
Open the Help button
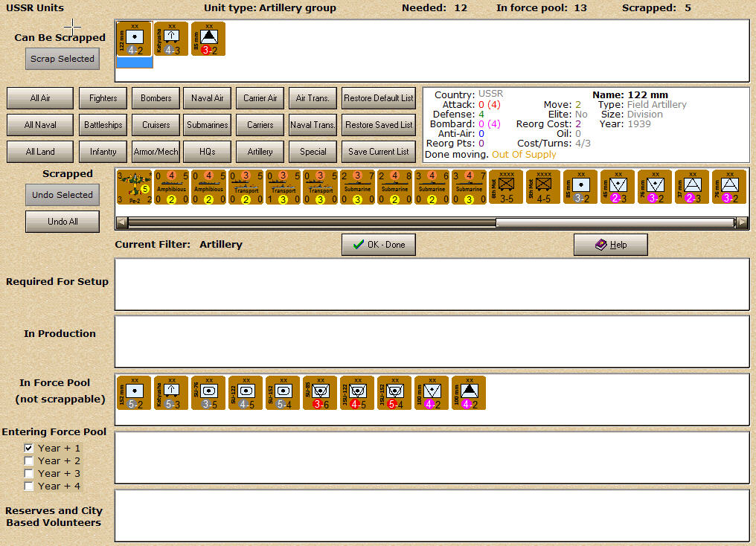click(610, 245)
